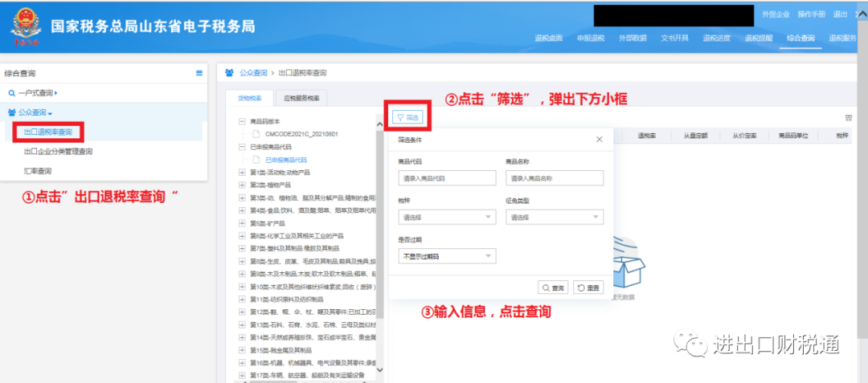Click the page scrollbar up arrow
This screenshot has height=383, width=868.
pyautogui.click(x=863, y=13)
